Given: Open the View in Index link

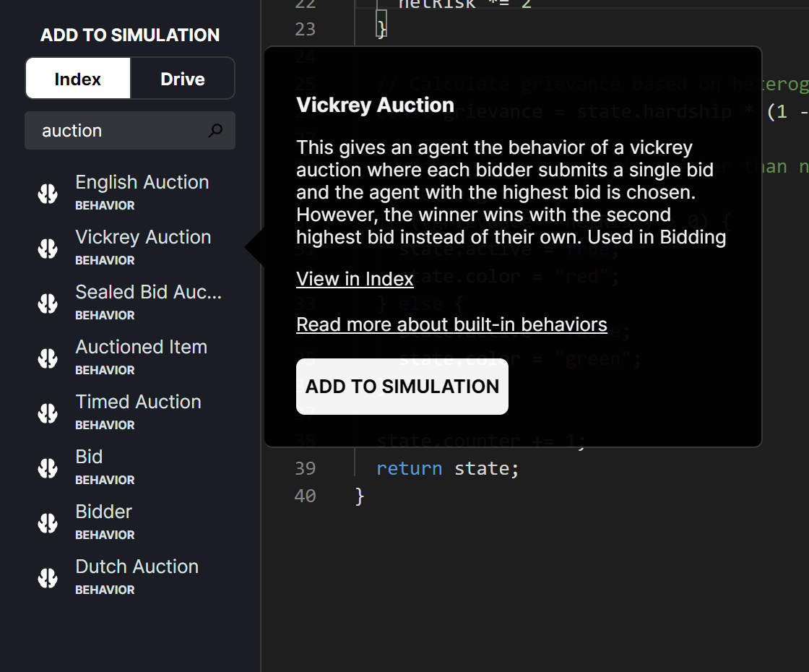Looking at the screenshot, I should tap(355, 279).
